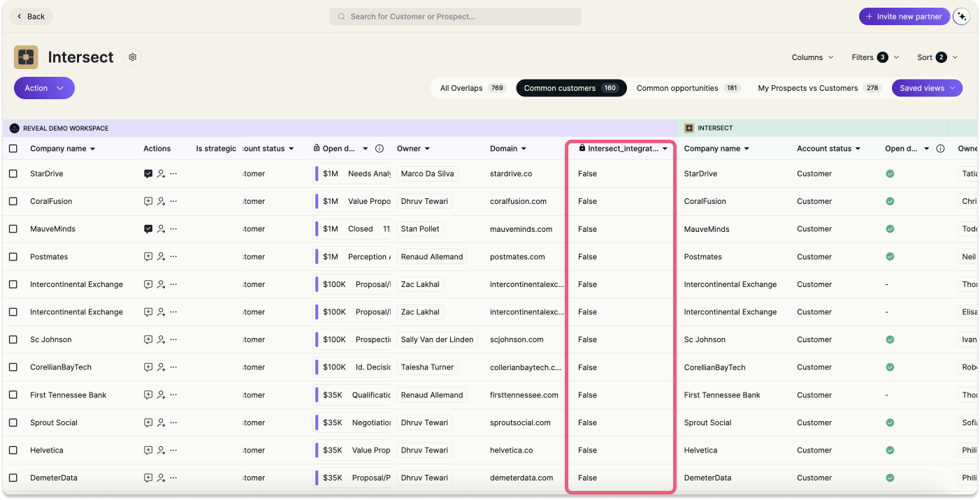
Task: Switch to Common opportunities tab
Action: [x=688, y=88]
